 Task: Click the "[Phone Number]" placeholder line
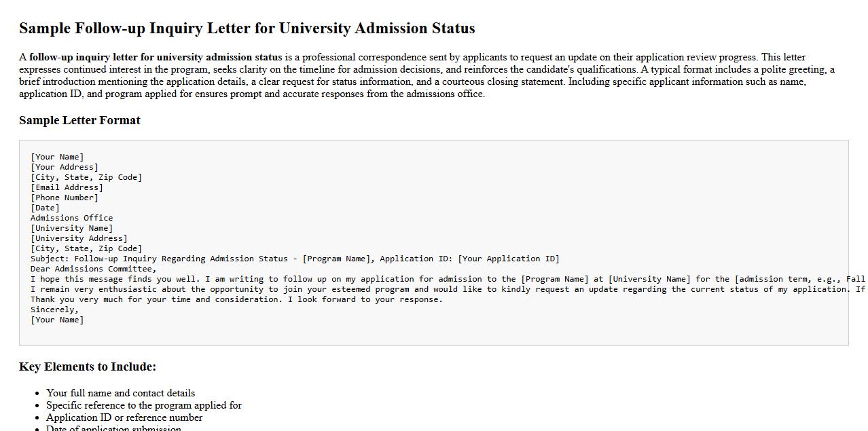(x=65, y=198)
